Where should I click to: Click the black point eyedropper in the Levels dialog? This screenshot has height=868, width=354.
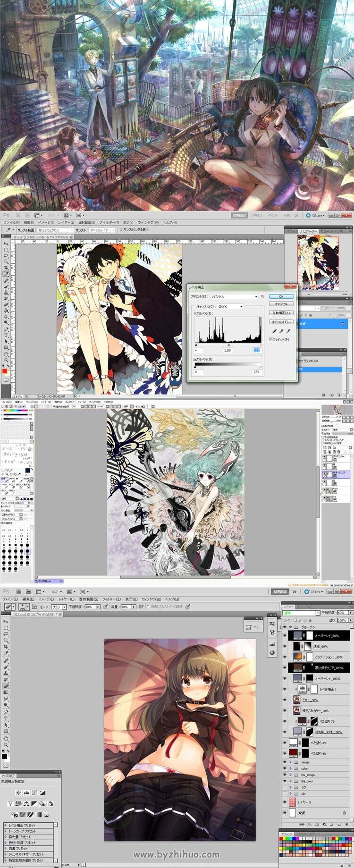pyautogui.click(x=274, y=331)
